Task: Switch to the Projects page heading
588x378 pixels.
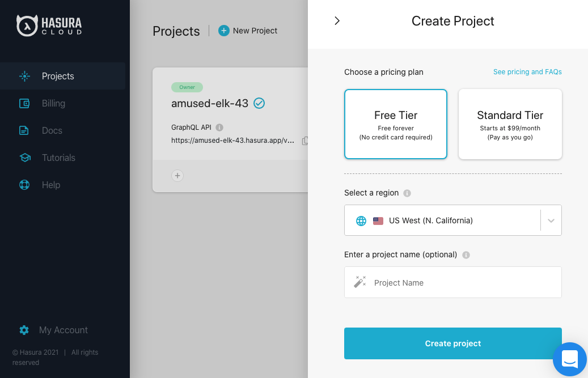Action: [x=176, y=31]
